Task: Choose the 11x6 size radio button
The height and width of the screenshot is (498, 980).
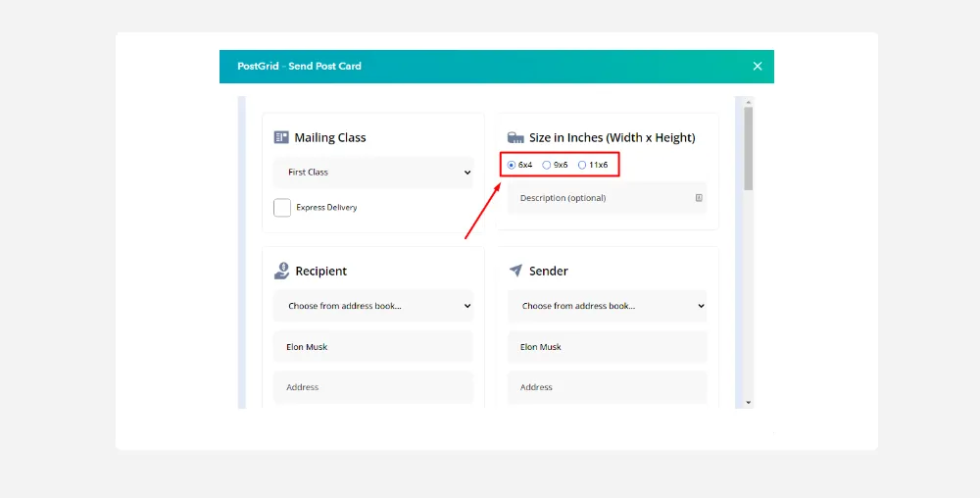Action: [582, 165]
